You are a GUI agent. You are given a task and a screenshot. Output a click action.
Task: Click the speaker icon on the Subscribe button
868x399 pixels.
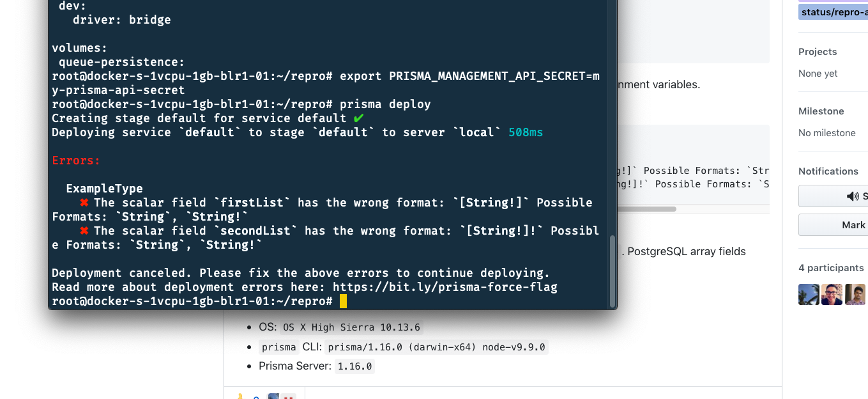click(x=852, y=196)
